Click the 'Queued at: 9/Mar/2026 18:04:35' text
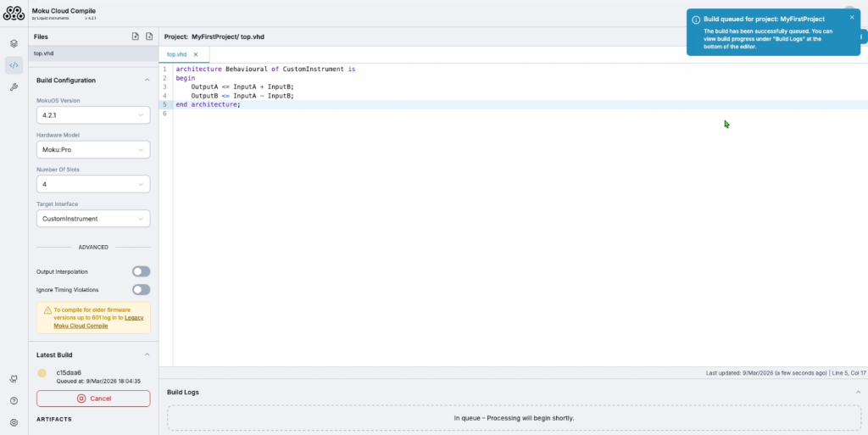868x435 pixels. (98, 382)
